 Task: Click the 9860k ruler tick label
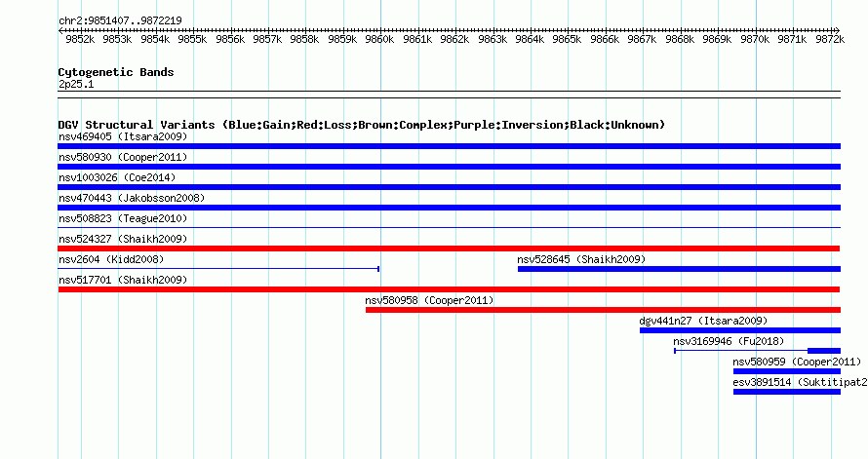click(x=379, y=39)
